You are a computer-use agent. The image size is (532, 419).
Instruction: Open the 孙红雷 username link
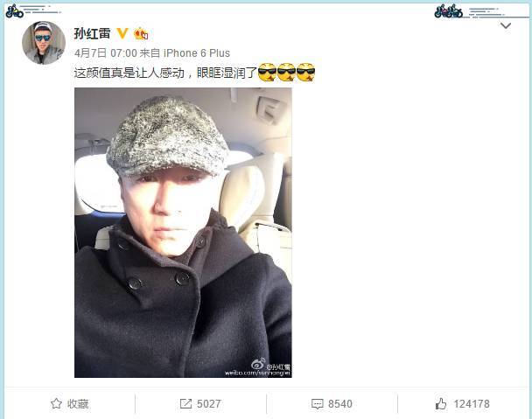92,33
